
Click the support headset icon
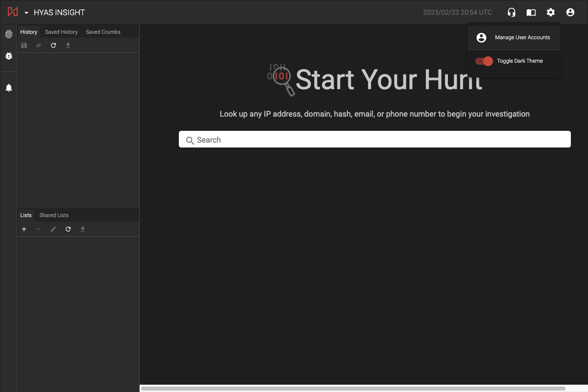point(511,12)
